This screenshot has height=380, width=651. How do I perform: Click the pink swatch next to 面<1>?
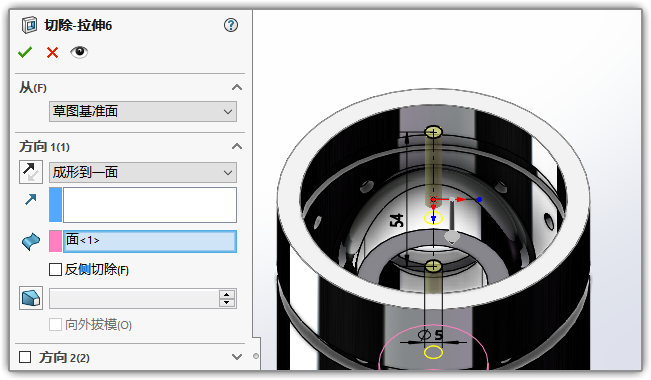[56, 241]
